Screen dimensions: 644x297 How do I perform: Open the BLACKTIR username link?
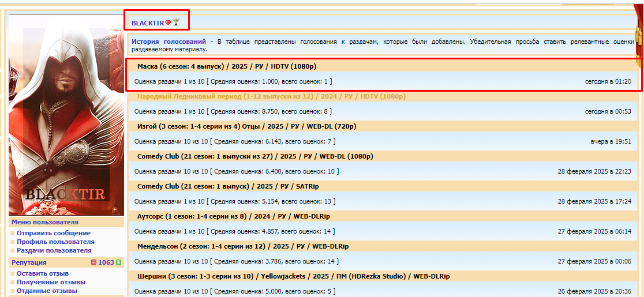(148, 24)
